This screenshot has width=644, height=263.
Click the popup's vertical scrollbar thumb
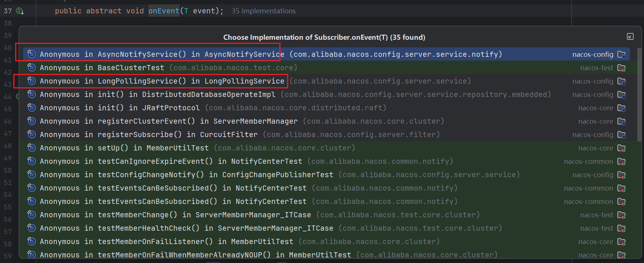(x=639, y=95)
